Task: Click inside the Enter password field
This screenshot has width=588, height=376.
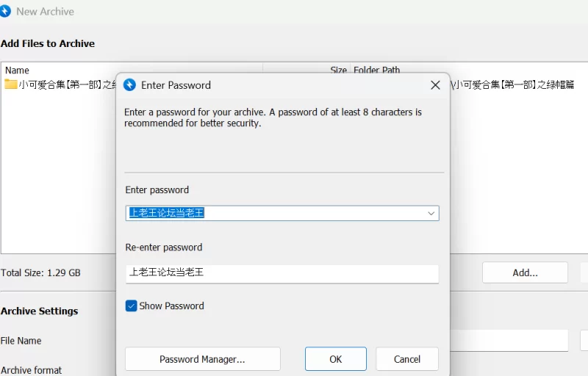Action: pyautogui.click(x=272, y=213)
